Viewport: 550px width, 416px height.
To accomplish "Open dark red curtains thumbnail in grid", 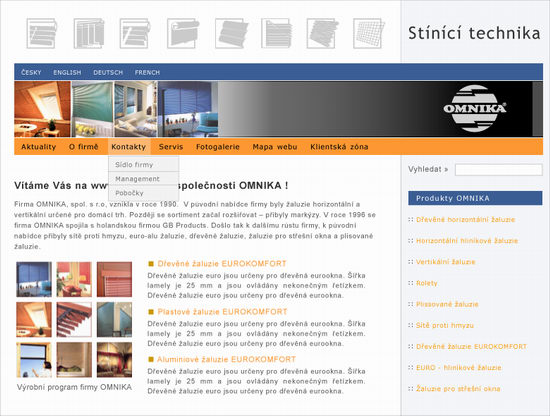I will 114,360.
